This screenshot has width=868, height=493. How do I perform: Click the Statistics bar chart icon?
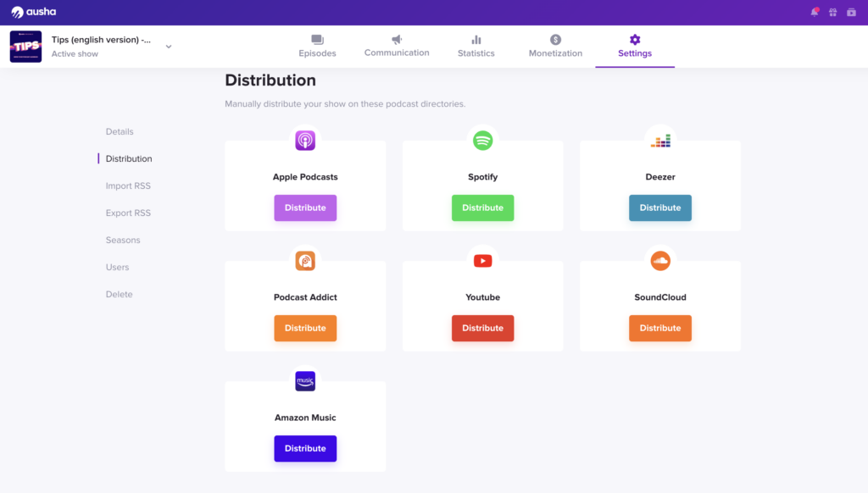point(476,39)
